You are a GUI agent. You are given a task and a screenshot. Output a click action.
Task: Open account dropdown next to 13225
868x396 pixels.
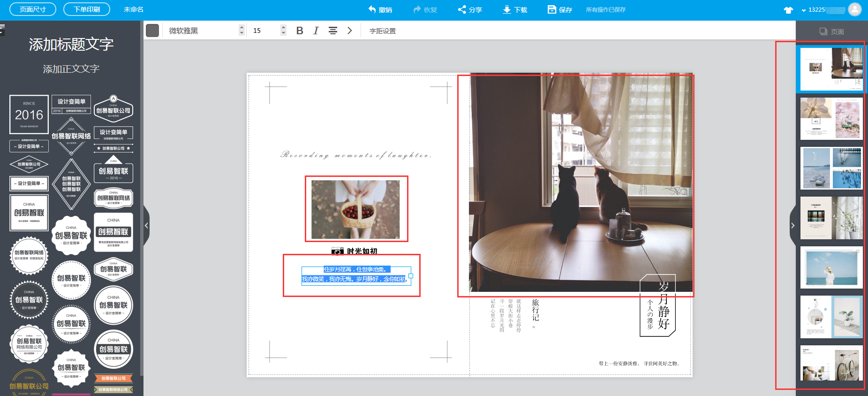click(804, 10)
